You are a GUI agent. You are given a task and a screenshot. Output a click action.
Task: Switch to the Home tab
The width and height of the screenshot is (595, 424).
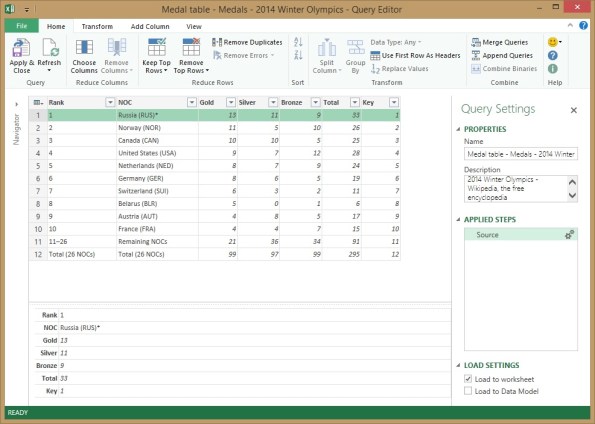coord(56,26)
